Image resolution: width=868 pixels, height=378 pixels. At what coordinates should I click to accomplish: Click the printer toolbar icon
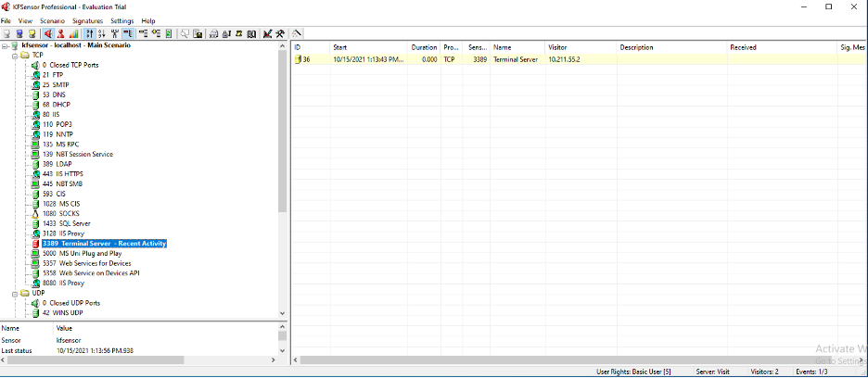213,33
